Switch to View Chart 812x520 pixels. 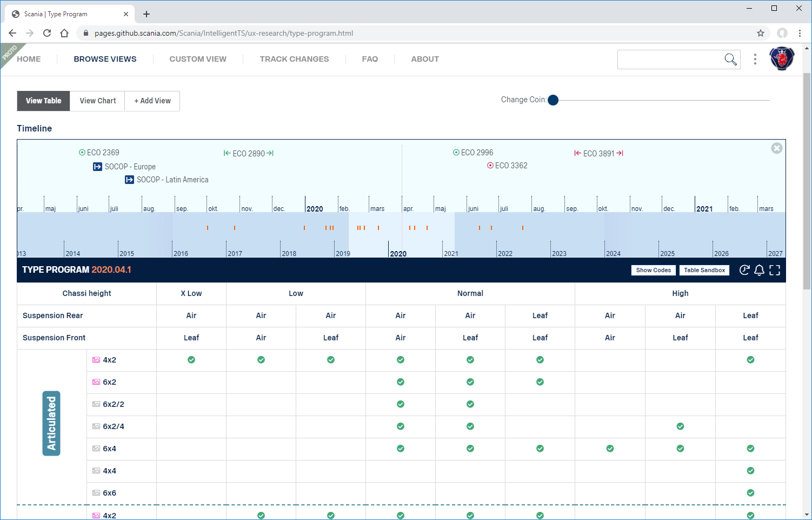(98, 101)
